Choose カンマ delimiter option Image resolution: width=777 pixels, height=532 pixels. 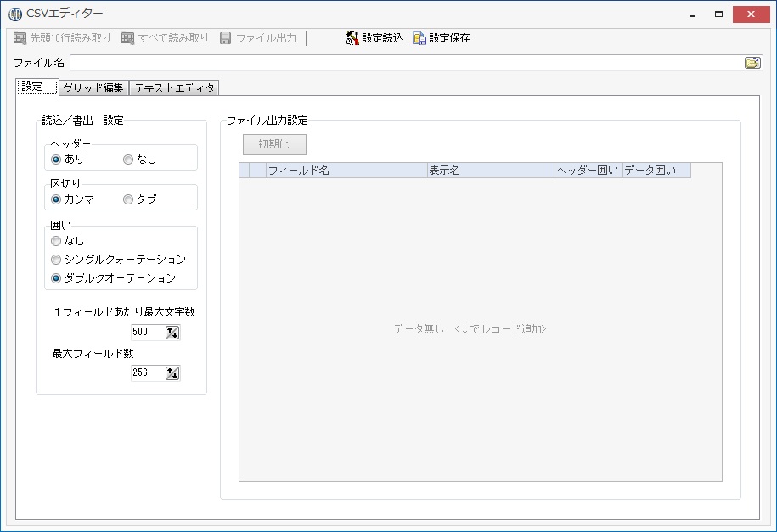56,199
